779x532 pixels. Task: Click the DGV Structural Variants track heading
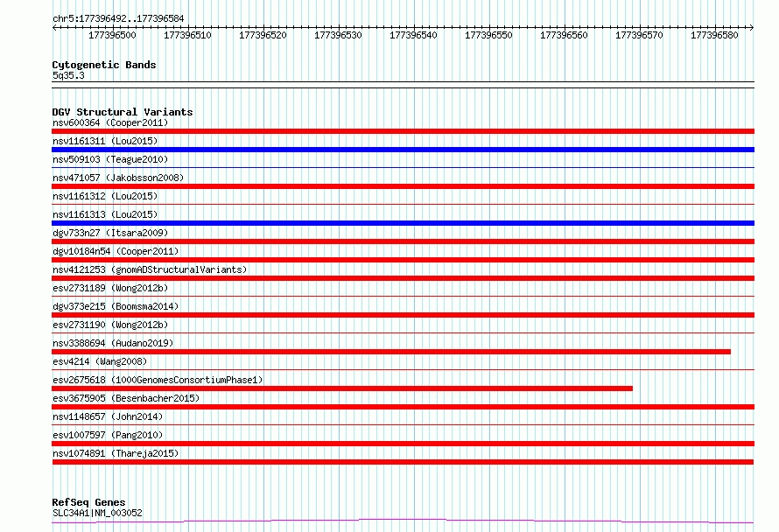coord(123,112)
